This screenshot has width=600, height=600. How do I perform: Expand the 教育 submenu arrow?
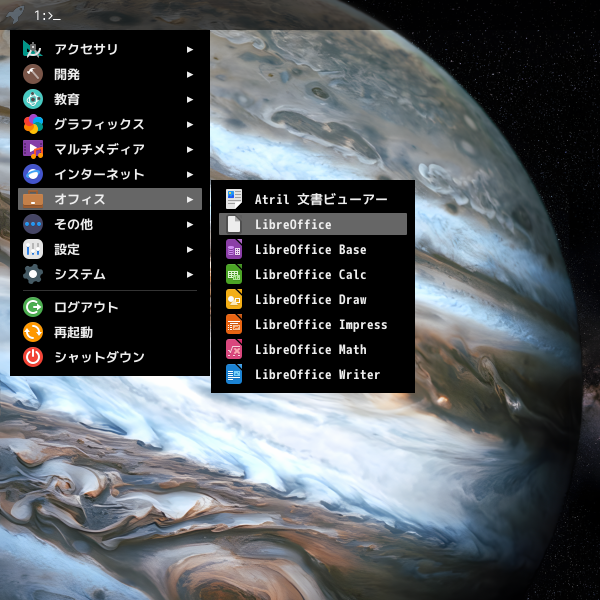190,99
